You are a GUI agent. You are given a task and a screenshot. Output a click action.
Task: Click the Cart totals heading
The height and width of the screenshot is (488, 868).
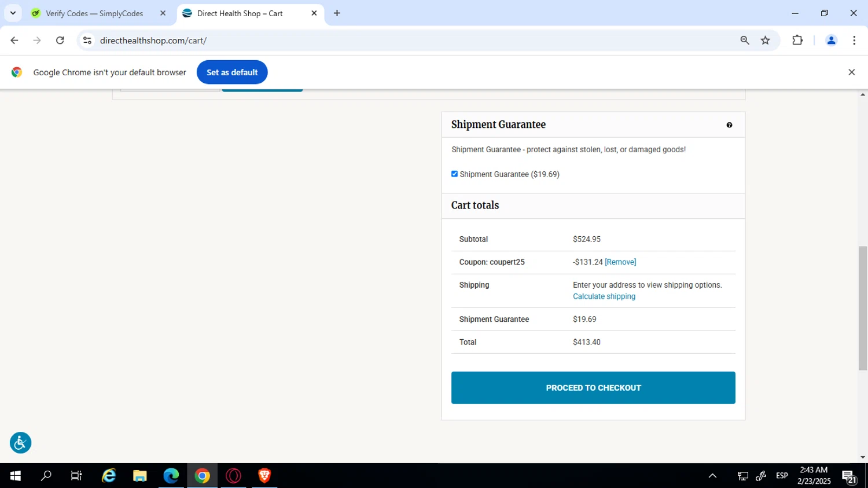click(x=475, y=206)
